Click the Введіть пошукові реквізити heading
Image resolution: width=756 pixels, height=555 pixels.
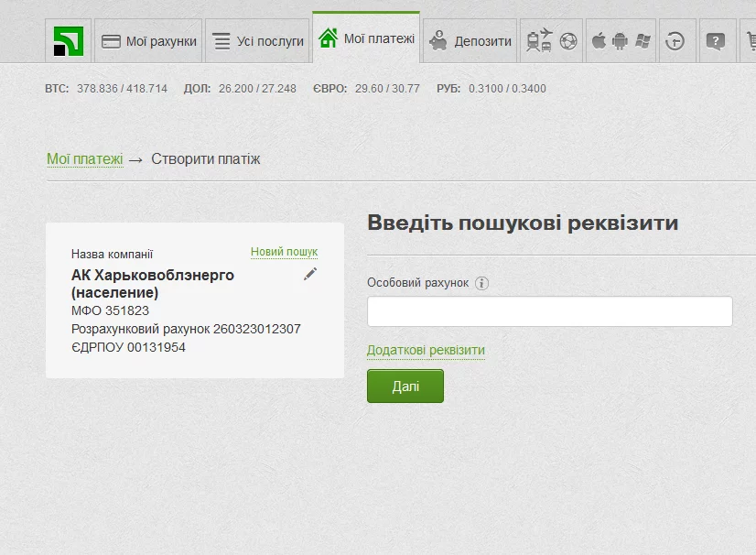click(523, 223)
